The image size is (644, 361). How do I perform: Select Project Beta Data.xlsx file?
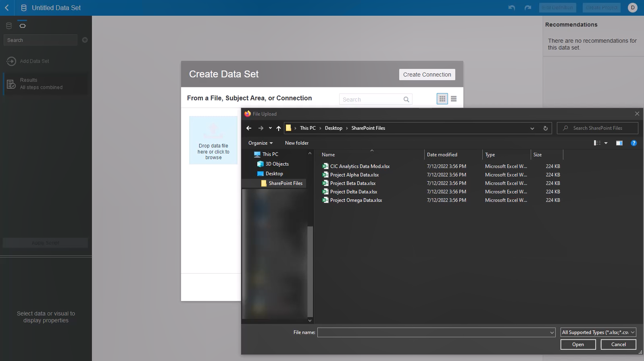point(353,183)
